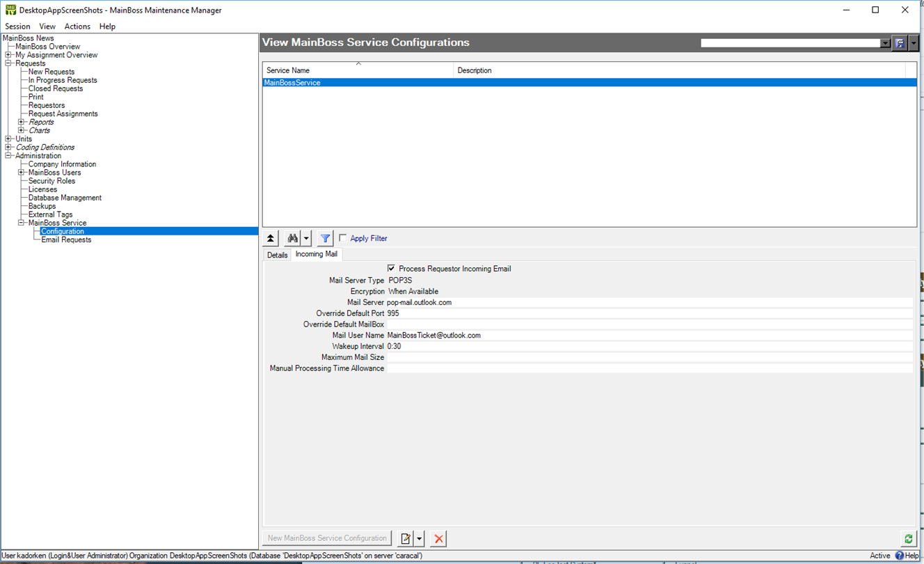The width and height of the screenshot is (924, 564).
Task: Expand the MainBoss Users node
Action: (22, 173)
